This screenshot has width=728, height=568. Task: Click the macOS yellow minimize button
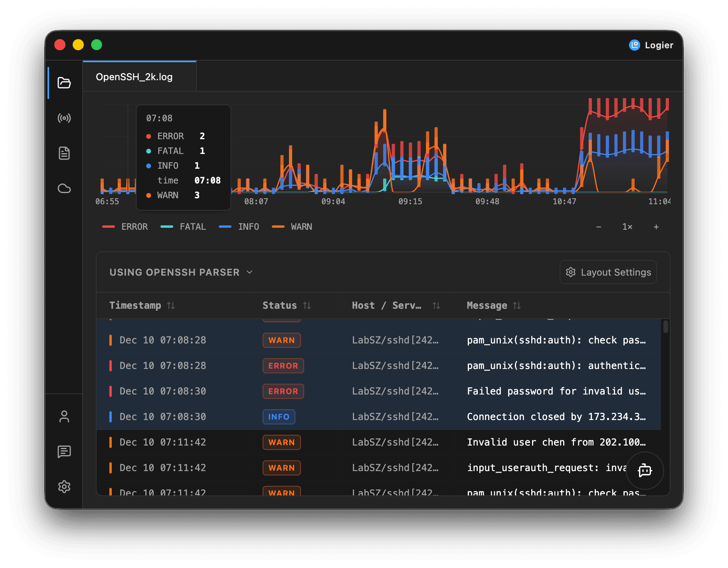pyautogui.click(x=78, y=45)
